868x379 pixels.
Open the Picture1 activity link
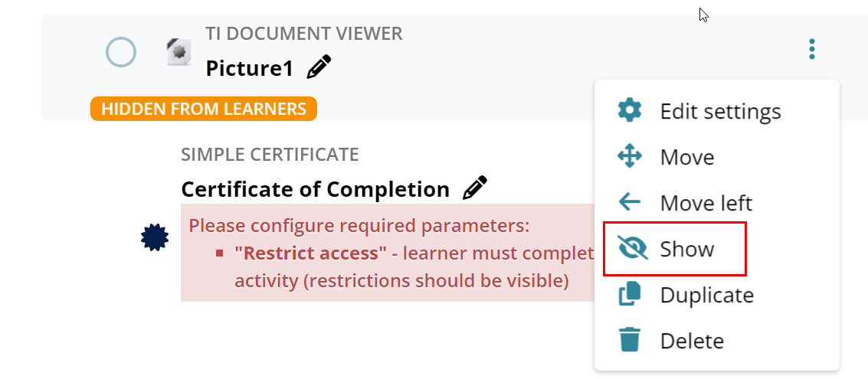[249, 69]
